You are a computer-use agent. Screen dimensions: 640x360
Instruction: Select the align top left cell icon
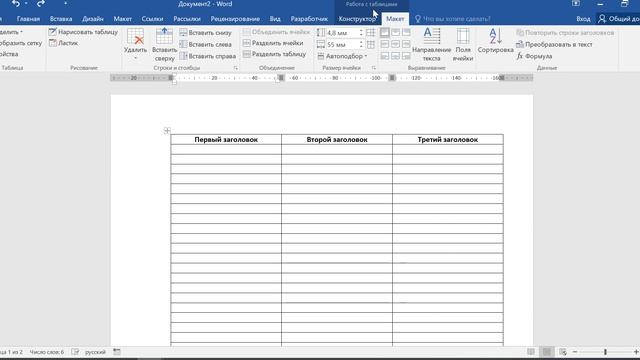384,33
